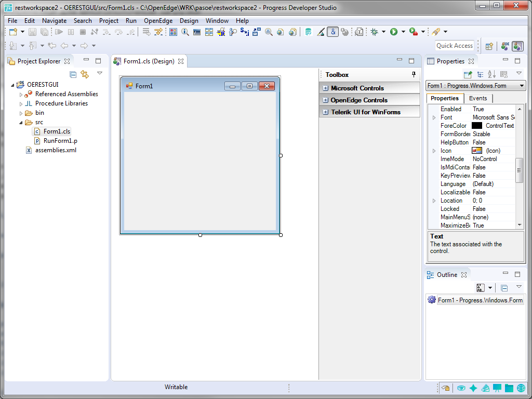The height and width of the screenshot is (399, 532).
Task: Expand the Location property row
Action: [434, 201]
